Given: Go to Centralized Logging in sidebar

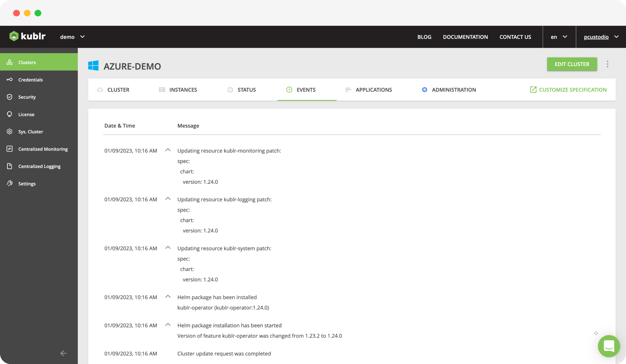Looking at the screenshot, I should pos(39,166).
